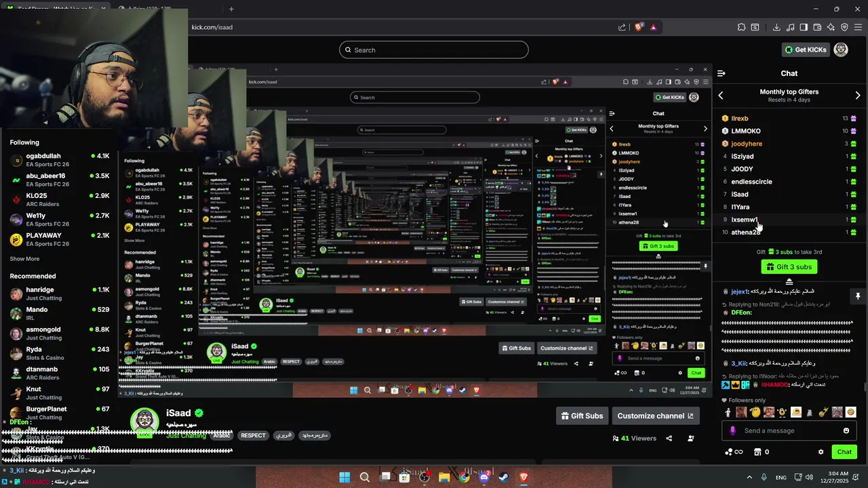The image size is (868, 488).
Task: Open Windows Start in the bottom taskbar
Action: pos(344,477)
